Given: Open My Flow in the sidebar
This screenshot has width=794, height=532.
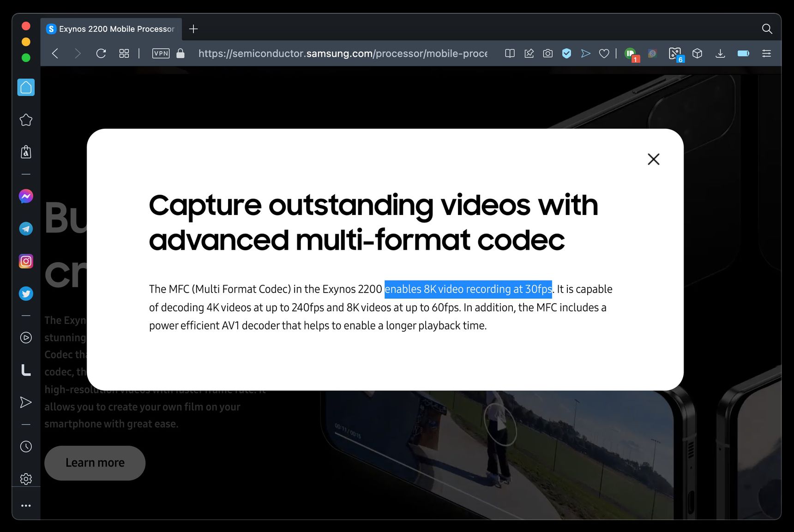Looking at the screenshot, I should click(x=26, y=402).
